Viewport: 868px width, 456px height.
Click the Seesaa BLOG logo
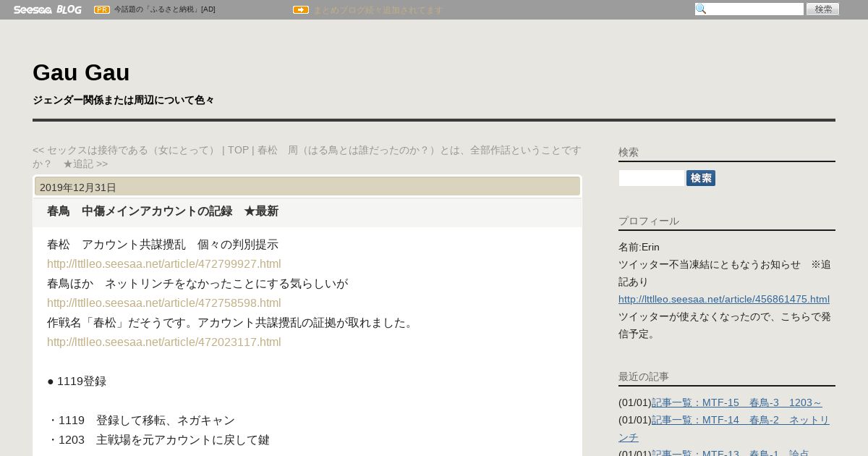[48, 9]
